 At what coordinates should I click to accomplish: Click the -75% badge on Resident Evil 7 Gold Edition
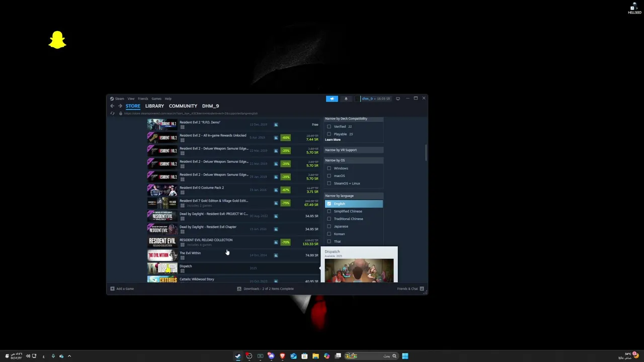click(286, 203)
